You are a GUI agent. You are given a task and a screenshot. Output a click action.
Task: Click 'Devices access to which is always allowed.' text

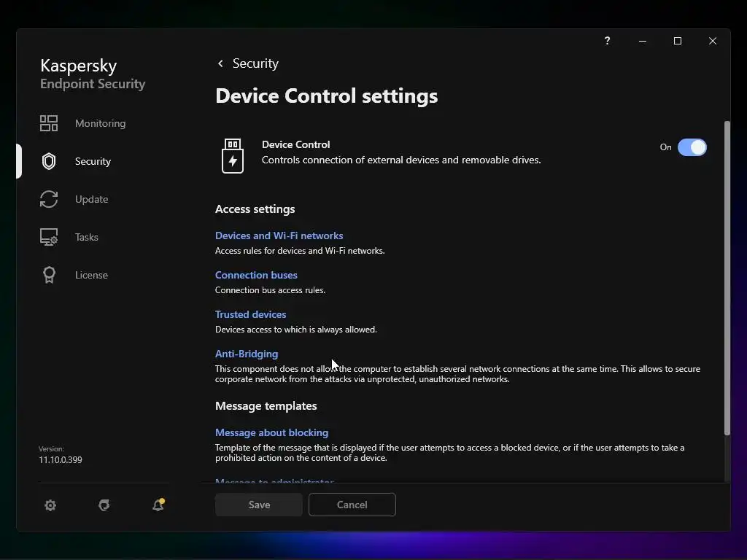[x=296, y=330]
